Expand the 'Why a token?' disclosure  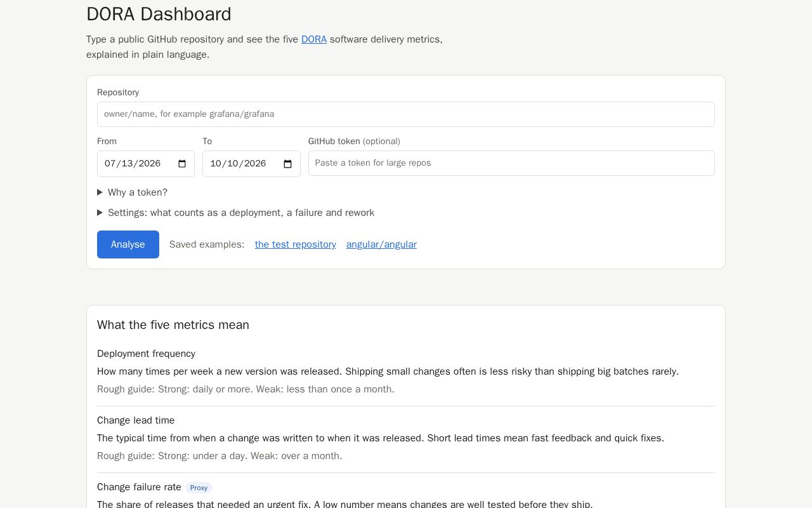point(133,192)
